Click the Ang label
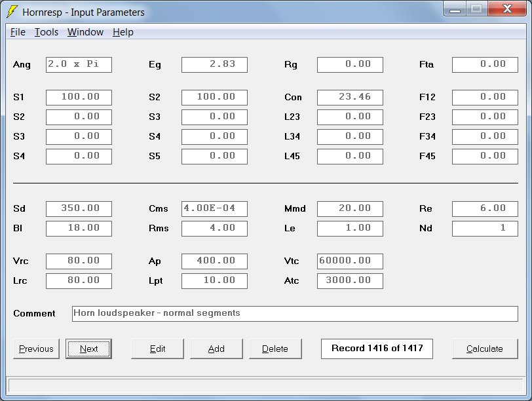Viewport: 532px width, 401px height. [22, 65]
